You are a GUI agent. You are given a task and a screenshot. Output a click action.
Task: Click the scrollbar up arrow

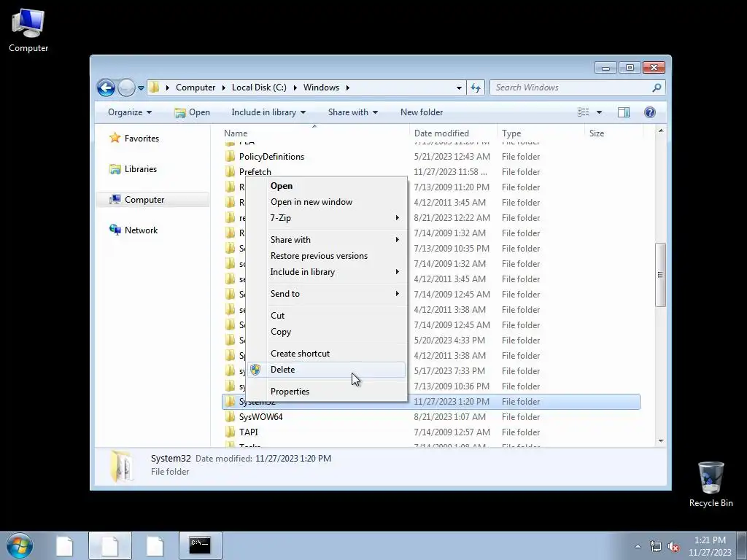(x=660, y=131)
